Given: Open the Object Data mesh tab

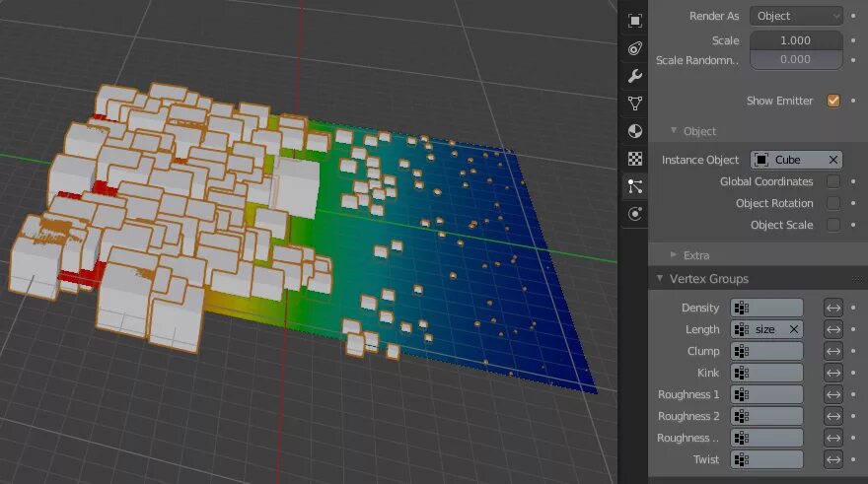Looking at the screenshot, I should click(x=635, y=104).
